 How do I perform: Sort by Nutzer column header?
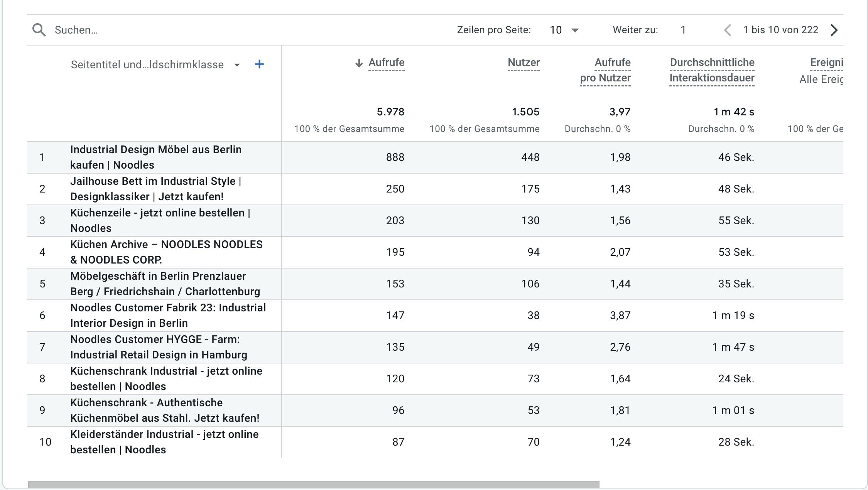tap(524, 63)
